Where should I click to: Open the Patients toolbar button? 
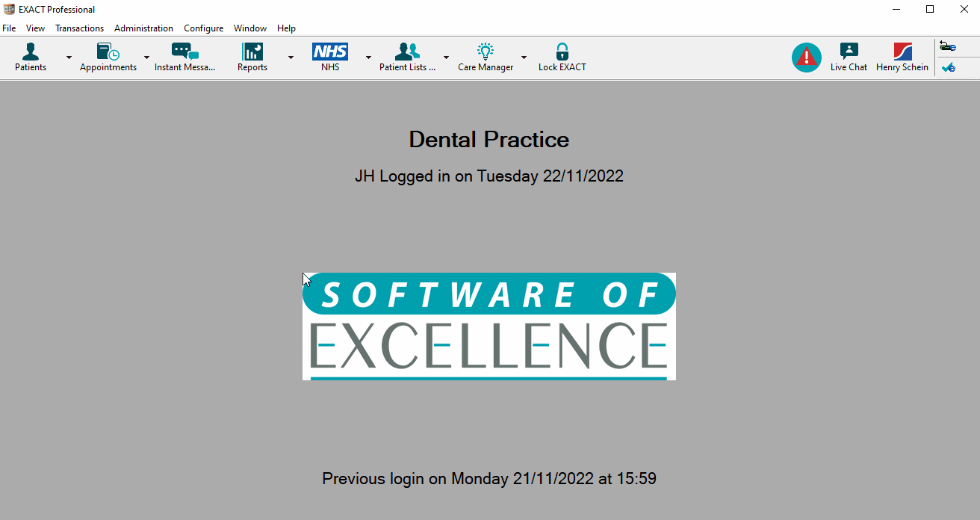(31, 58)
